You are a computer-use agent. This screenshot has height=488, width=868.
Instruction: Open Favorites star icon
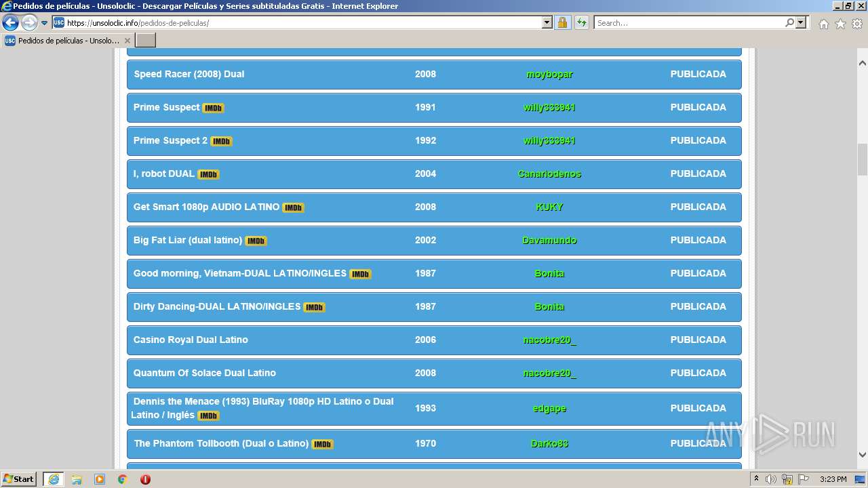840,24
